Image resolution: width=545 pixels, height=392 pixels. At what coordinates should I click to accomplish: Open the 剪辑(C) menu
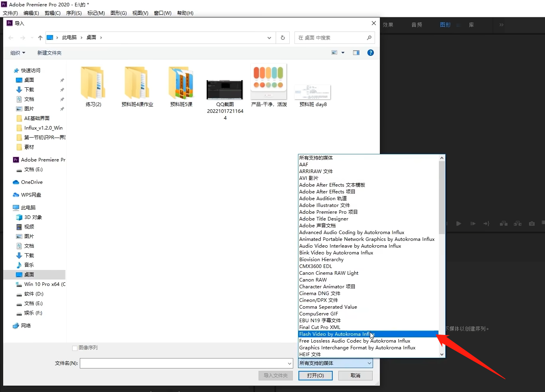tap(53, 13)
